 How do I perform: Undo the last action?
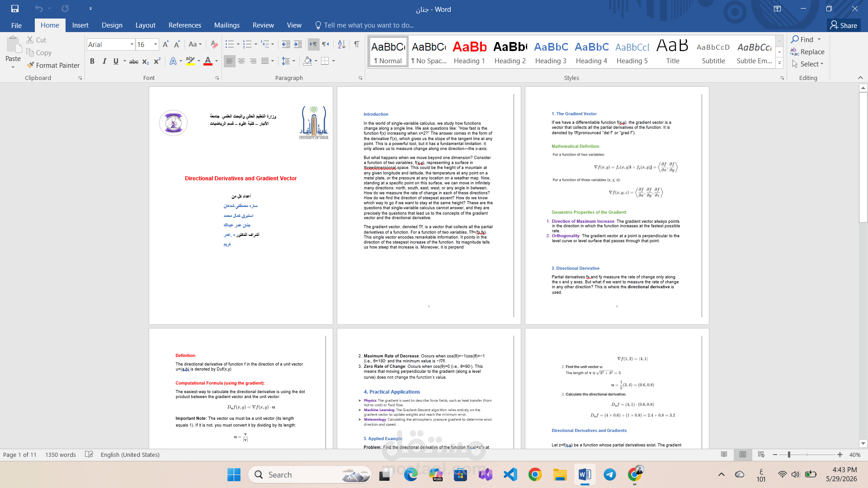39,9
